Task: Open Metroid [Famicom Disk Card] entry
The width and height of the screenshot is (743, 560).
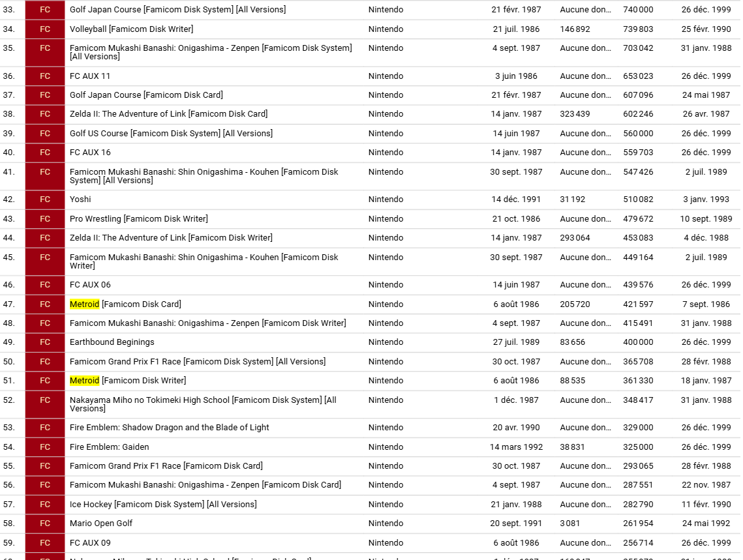Action: tap(125, 304)
